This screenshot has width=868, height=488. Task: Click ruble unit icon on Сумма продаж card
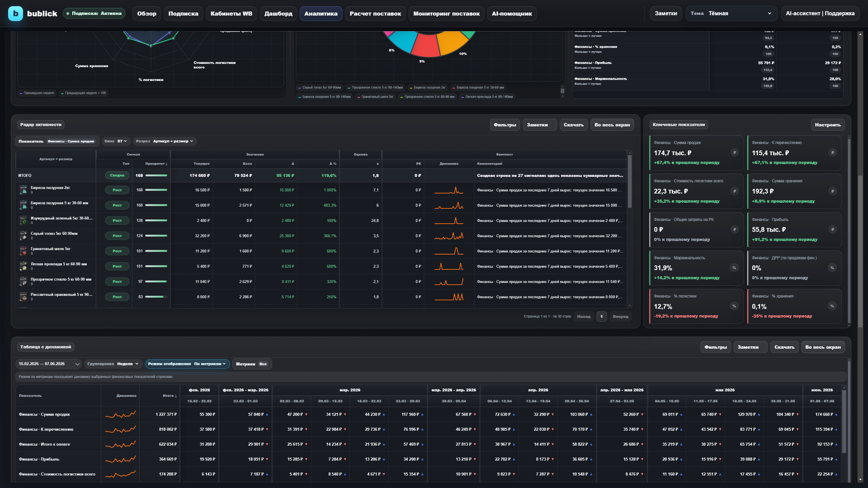734,152
